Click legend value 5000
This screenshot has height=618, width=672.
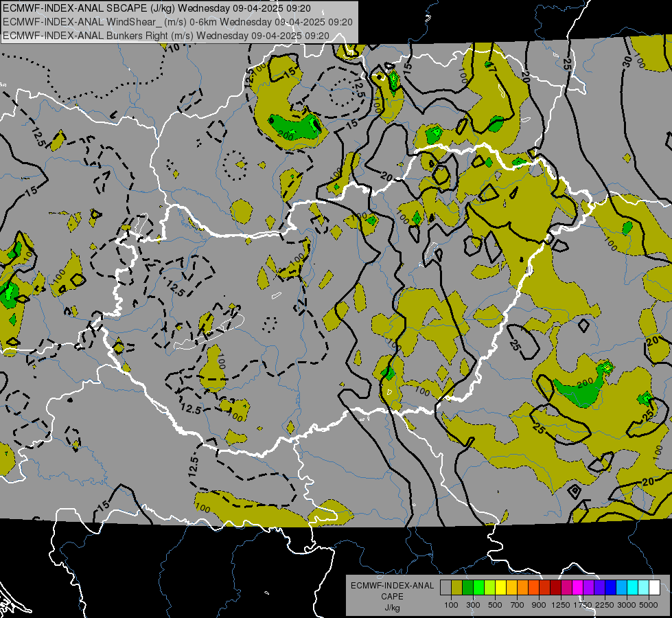tap(649, 605)
